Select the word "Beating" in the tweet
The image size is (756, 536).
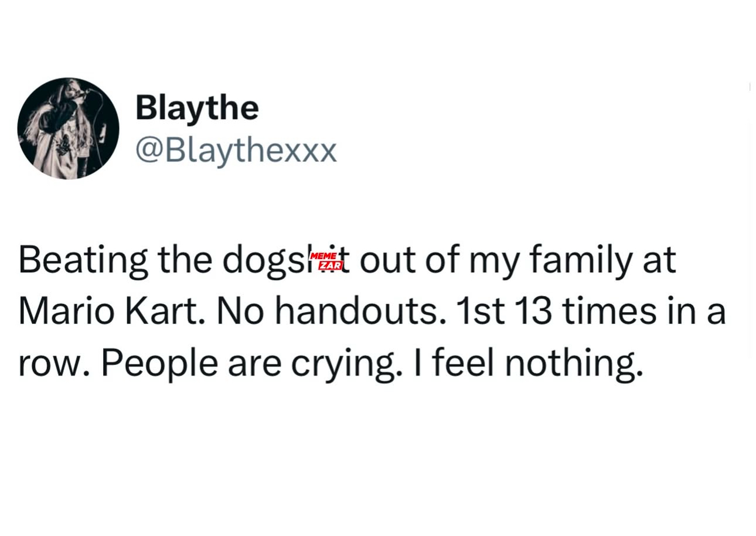pyautogui.click(x=83, y=261)
